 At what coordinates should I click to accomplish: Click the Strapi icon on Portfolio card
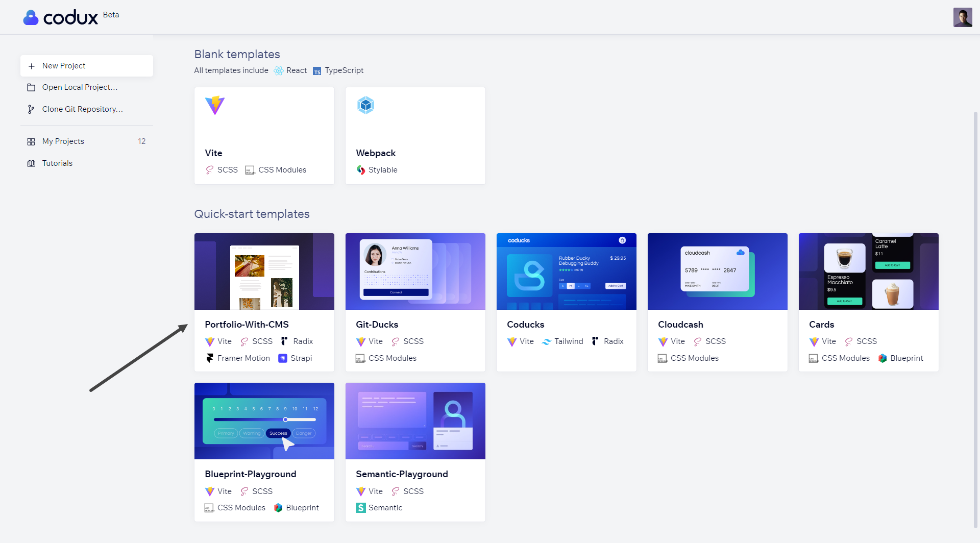(283, 358)
